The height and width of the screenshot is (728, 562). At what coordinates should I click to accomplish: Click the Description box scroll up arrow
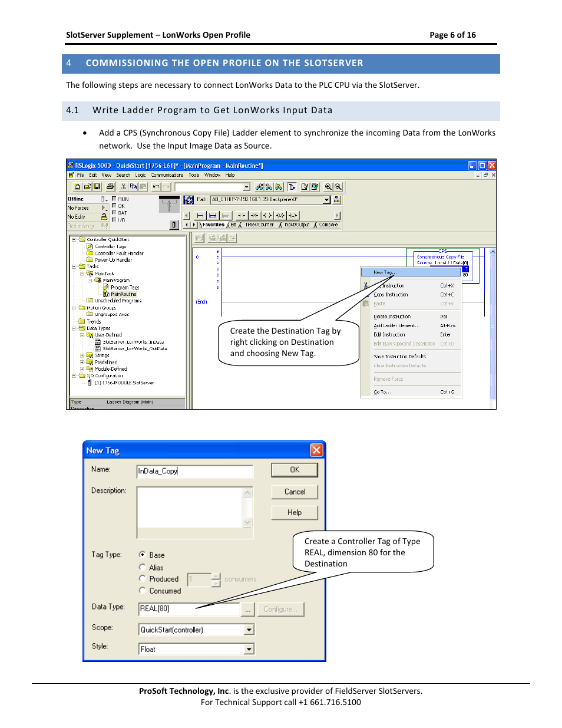(x=247, y=493)
